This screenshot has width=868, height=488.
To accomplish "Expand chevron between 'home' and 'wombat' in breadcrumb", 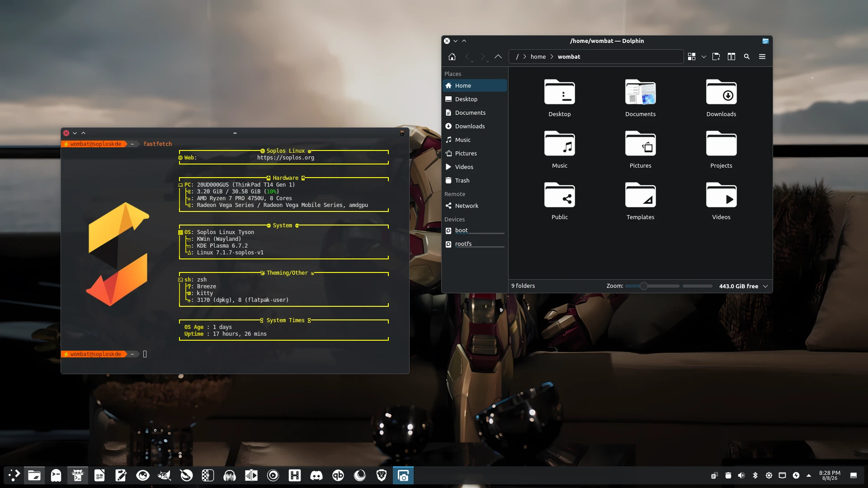I will click(x=552, y=56).
